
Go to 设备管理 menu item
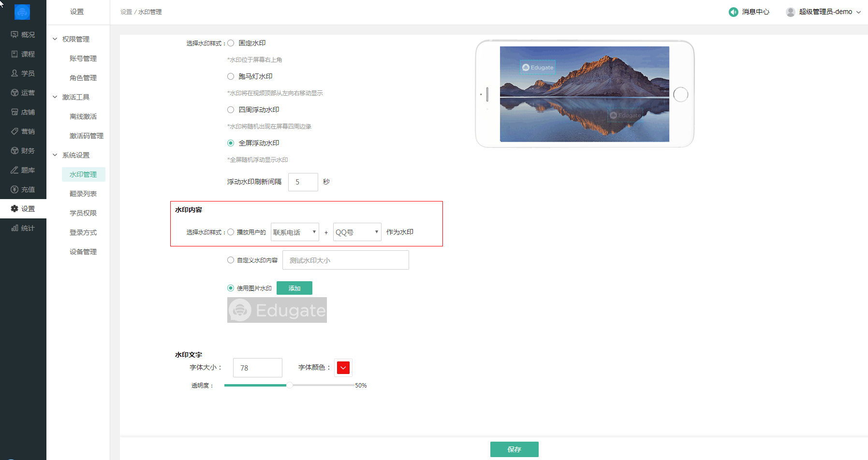(83, 252)
